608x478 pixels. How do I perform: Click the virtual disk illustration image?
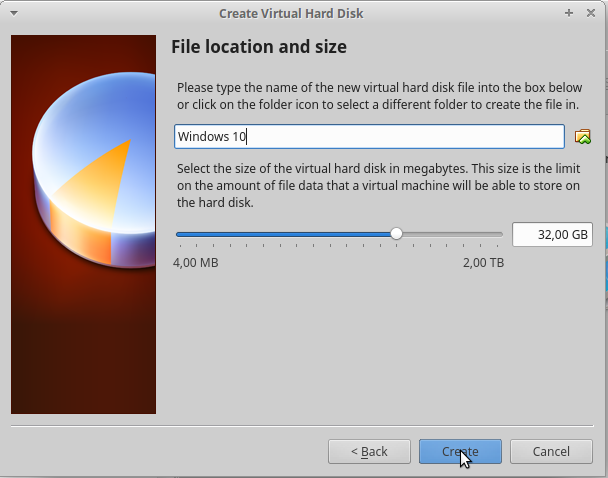tap(83, 224)
